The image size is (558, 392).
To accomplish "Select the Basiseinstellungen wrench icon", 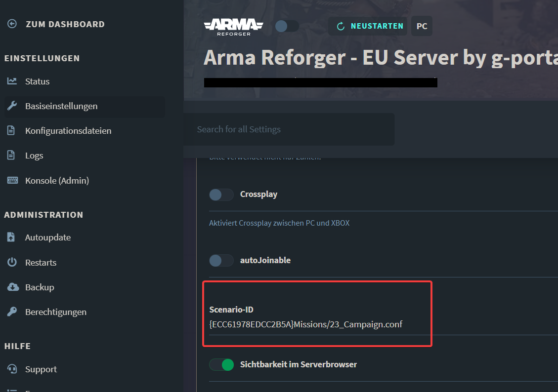I will tap(12, 106).
